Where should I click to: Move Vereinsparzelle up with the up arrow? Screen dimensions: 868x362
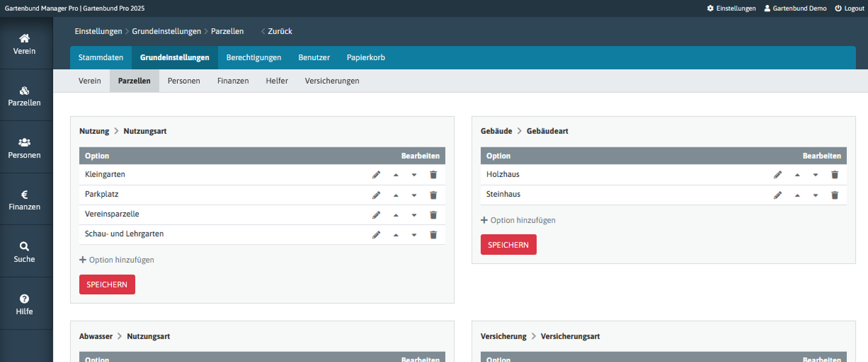point(396,215)
